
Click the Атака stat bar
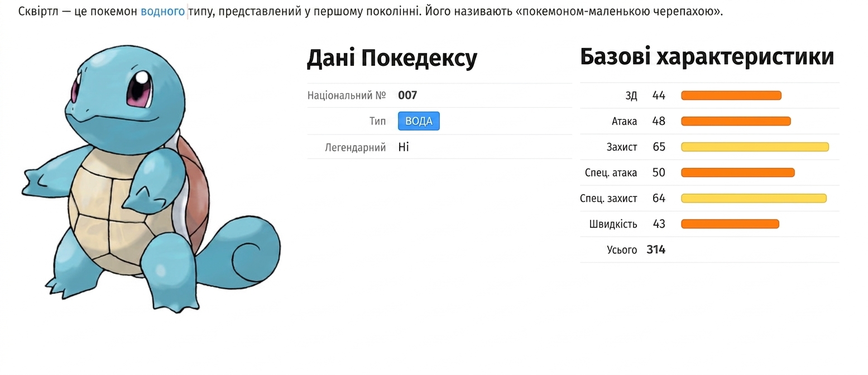736,121
